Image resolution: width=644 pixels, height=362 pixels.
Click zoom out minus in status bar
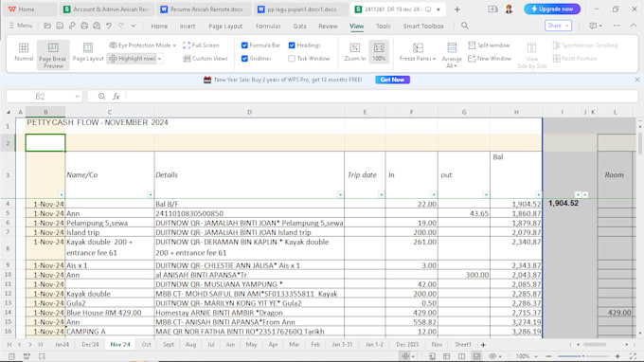[x=548, y=356]
